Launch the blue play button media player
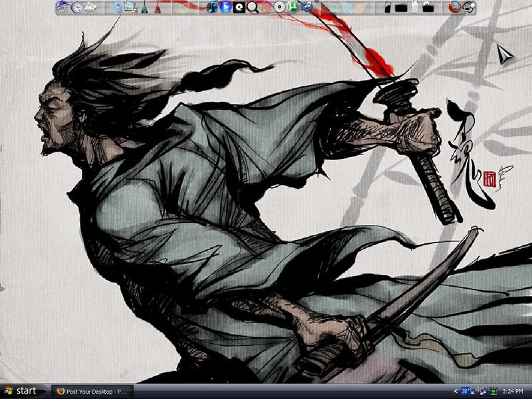This screenshot has height=399, width=532. (x=225, y=7)
